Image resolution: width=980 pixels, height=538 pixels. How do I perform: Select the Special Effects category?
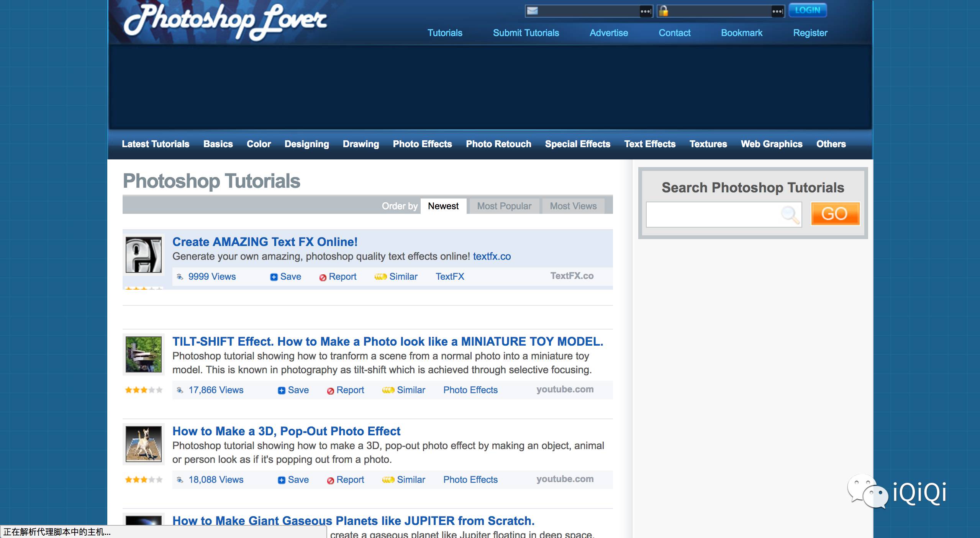click(578, 144)
